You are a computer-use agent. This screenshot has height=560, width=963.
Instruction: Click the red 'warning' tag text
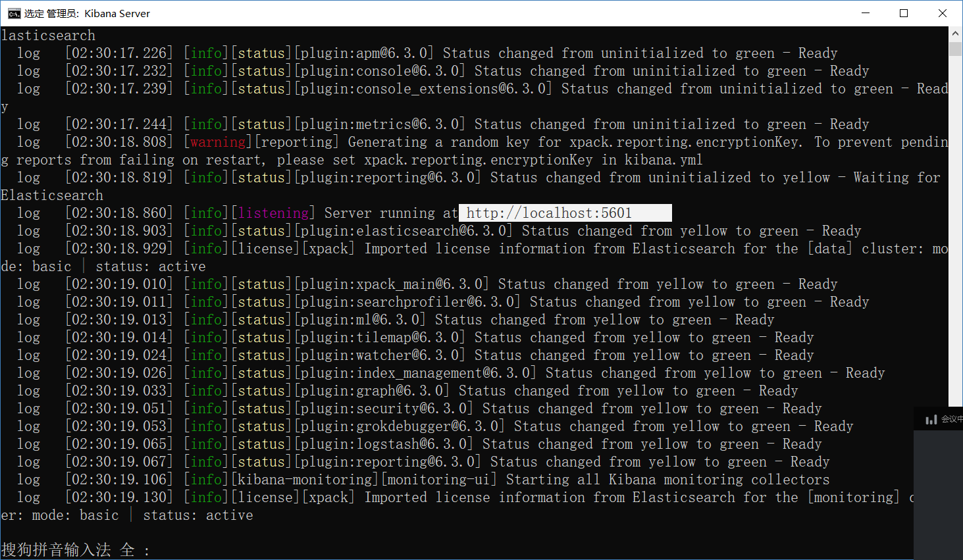click(218, 142)
